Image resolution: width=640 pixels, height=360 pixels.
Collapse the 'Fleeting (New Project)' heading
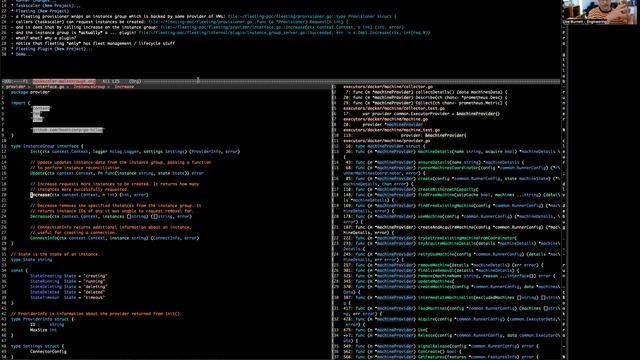pos(42,11)
